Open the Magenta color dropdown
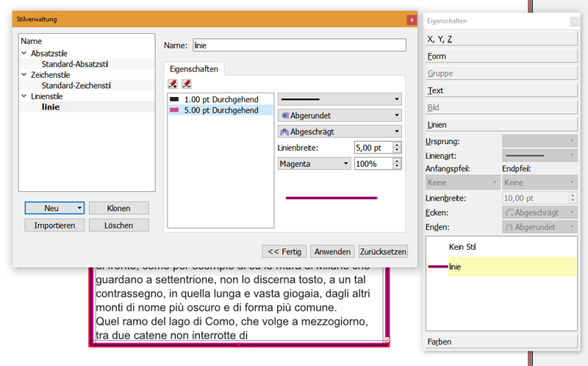Image resolution: width=588 pixels, height=366 pixels. point(314,164)
